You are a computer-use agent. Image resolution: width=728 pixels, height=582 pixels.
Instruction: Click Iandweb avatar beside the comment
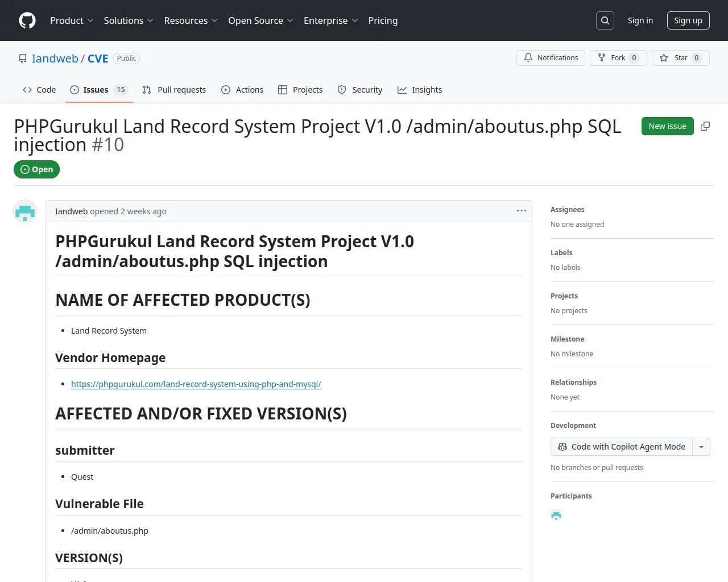coord(25,211)
